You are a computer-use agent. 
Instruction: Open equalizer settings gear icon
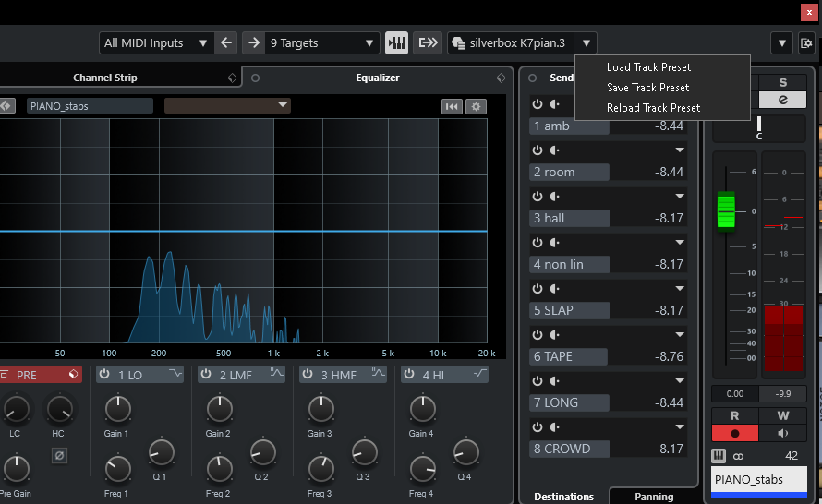pos(476,107)
